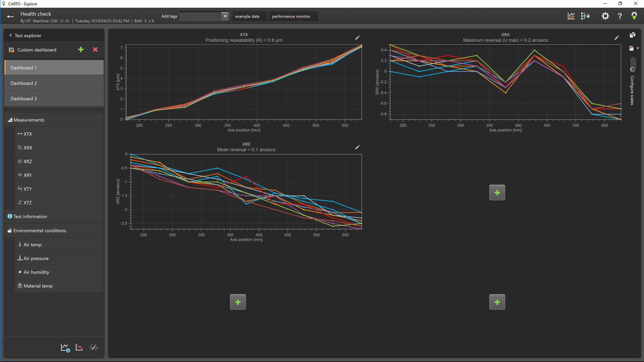Add chart in the empty right-middle slot
The height and width of the screenshot is (362, 644).
497,193
